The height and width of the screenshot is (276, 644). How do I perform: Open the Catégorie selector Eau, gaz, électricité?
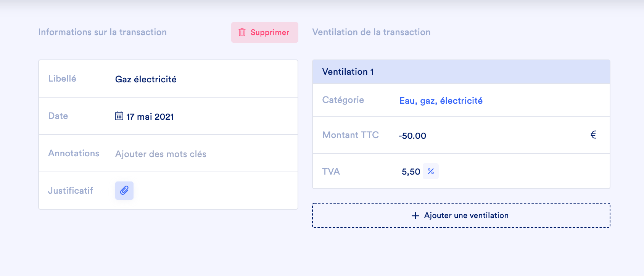click(441, 101)
